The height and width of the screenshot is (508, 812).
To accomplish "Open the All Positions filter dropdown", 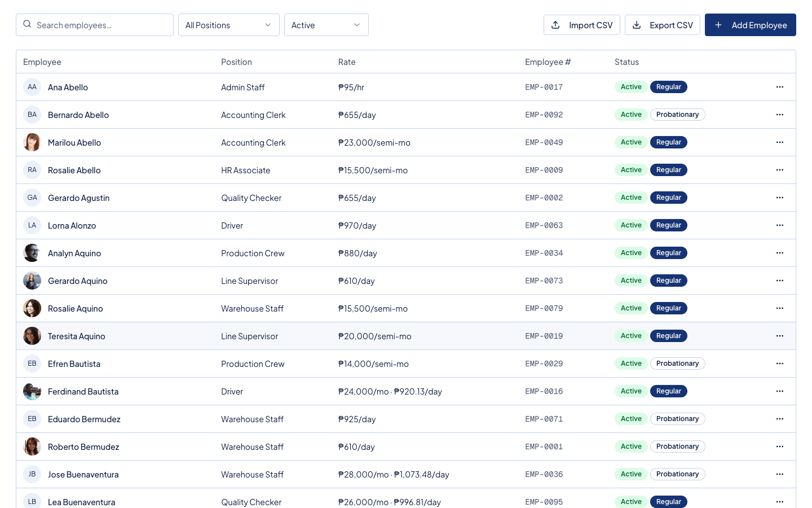I will pyautogui.click(x=229, y=25).
